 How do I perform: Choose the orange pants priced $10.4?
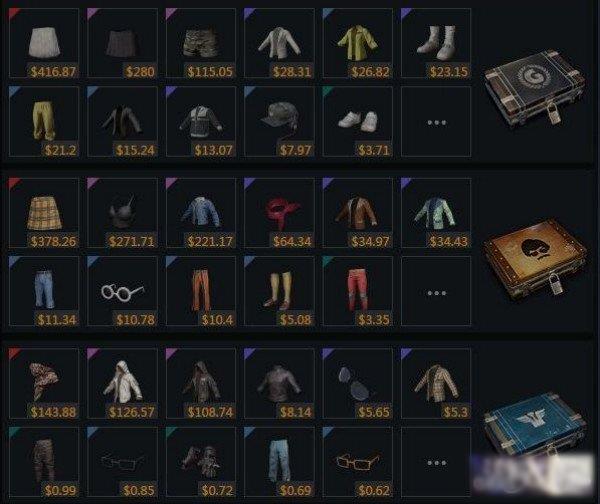[201, 291]
